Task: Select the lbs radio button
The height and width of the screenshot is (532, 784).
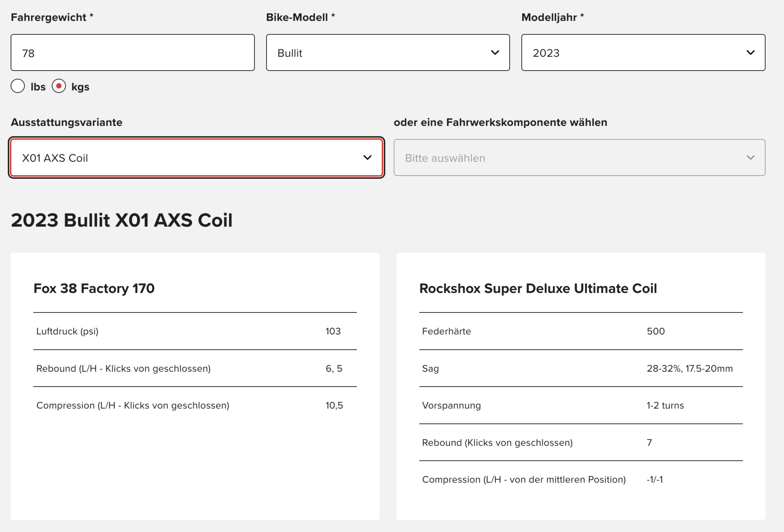Action: [18, 86]
